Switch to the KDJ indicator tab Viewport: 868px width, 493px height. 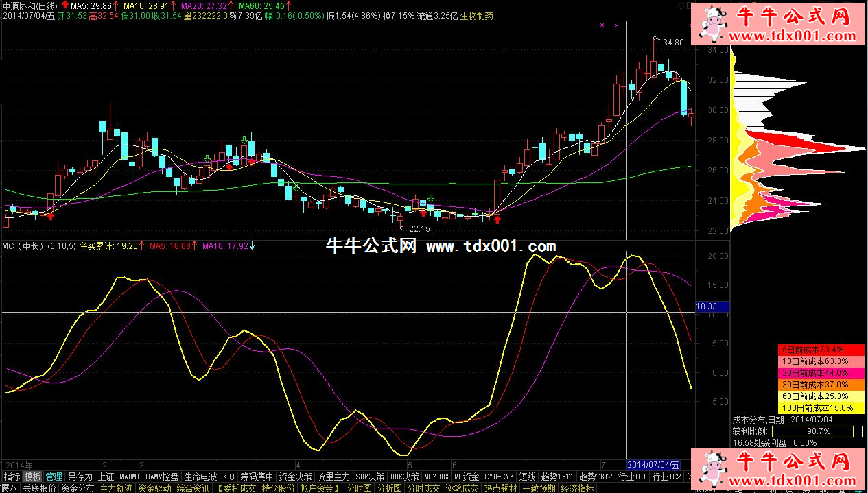point(228,477)
